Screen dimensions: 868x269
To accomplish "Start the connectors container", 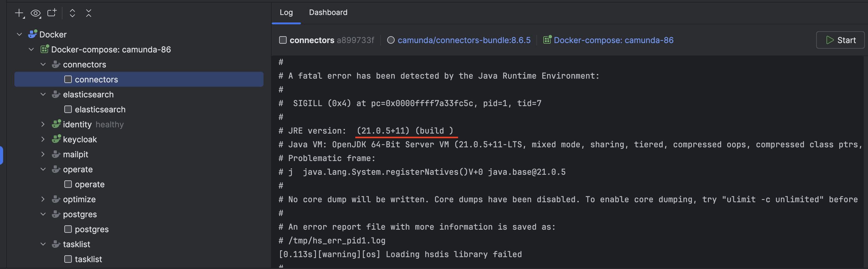I will [x=841, y=40].
